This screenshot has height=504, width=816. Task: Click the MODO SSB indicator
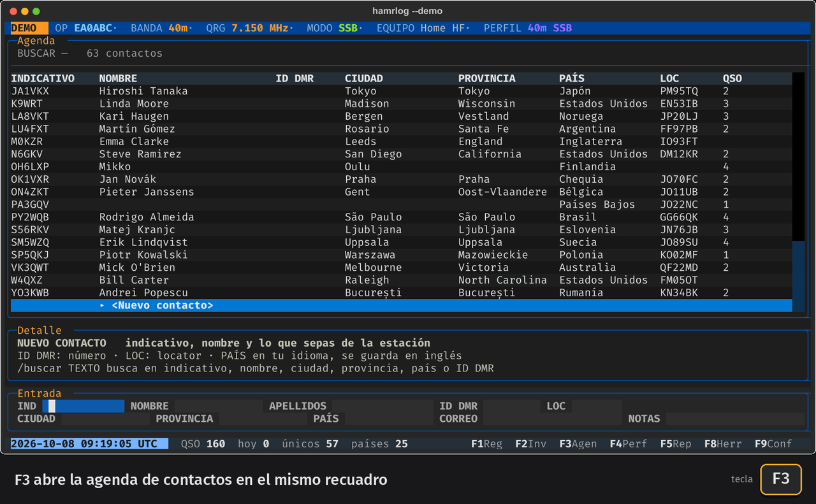coord(333,28)
